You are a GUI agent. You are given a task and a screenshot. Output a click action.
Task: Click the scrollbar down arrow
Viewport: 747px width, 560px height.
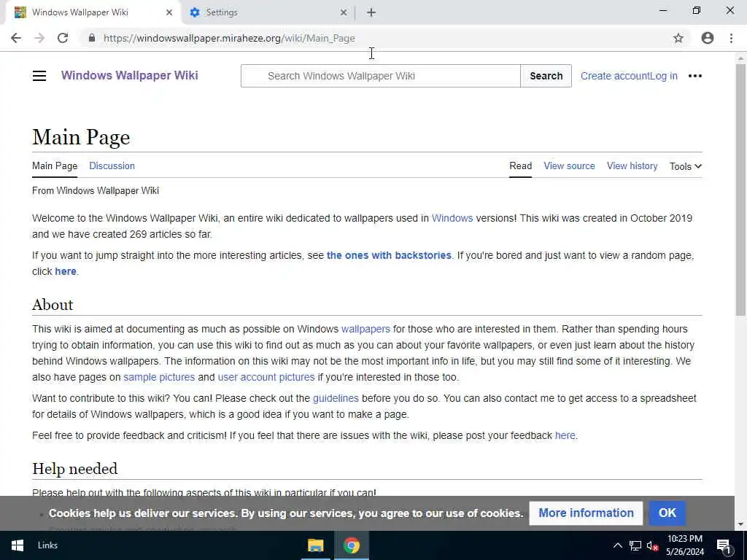[x=740, y=524]
